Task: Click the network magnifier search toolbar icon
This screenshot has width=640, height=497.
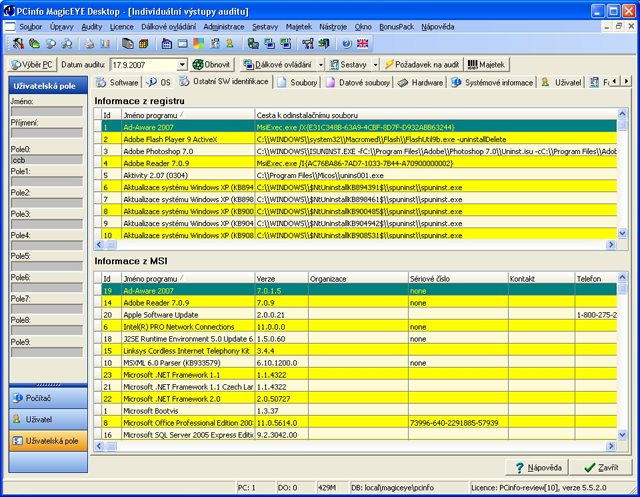Action: pos(67,44)
